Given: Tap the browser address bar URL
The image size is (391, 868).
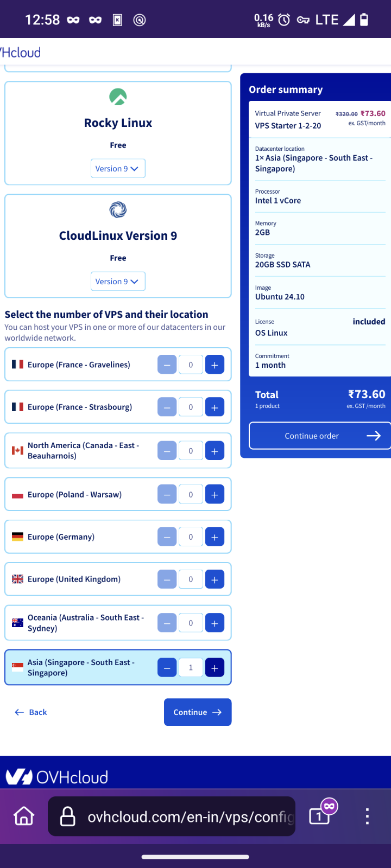Looking at the screenshot, I should tap(190, 816).
